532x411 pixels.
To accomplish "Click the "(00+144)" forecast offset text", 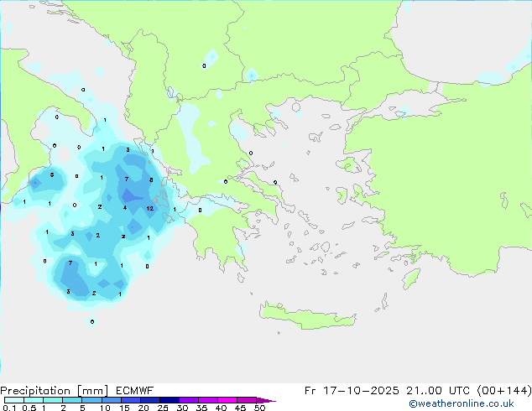I will 504,391.
